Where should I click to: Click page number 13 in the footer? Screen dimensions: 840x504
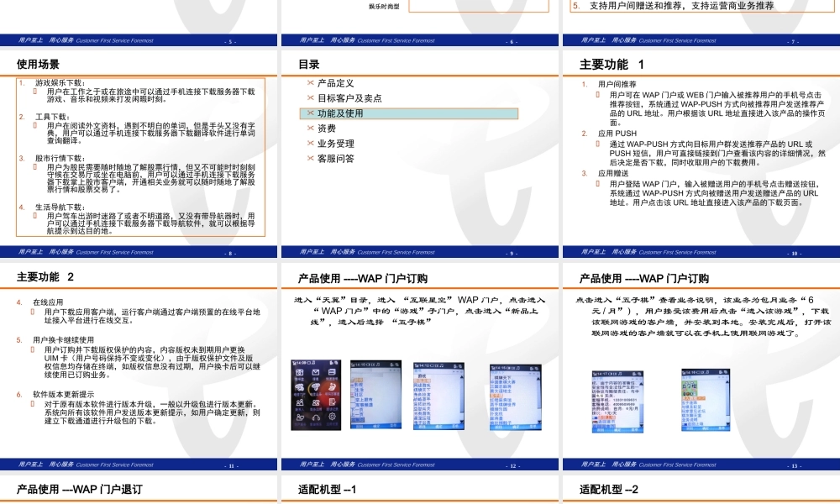click(x=794, y=466)
